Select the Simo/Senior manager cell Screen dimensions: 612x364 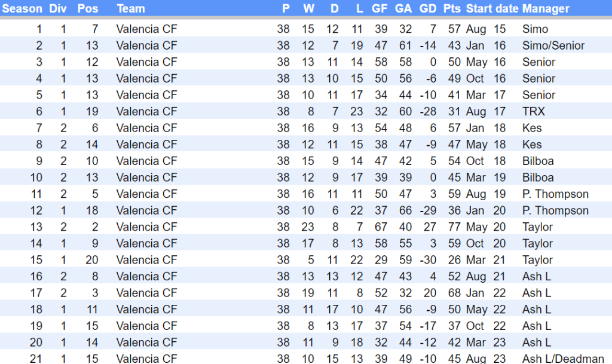click(553, 45)
